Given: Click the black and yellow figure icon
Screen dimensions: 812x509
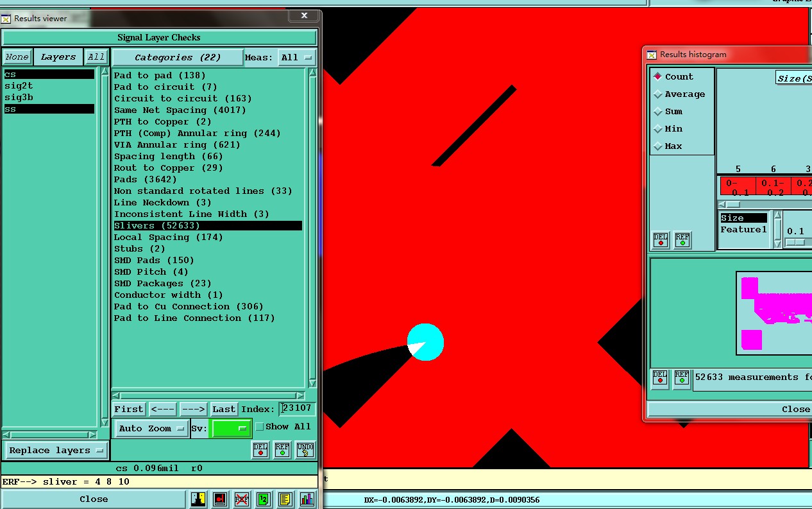Looking at the screenshot, I should 198,499.
